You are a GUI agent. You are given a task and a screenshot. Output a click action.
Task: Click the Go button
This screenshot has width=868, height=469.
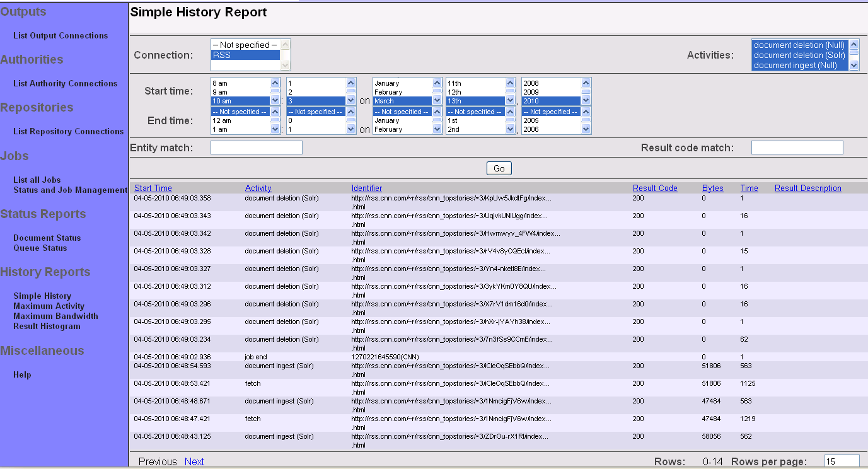[x=499, y=168]
